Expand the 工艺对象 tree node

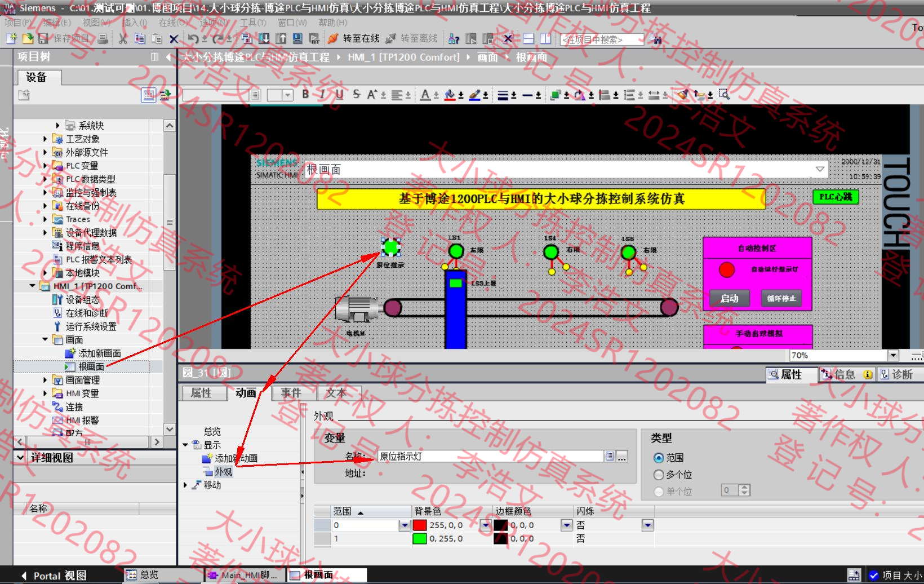tap(45, 139)
